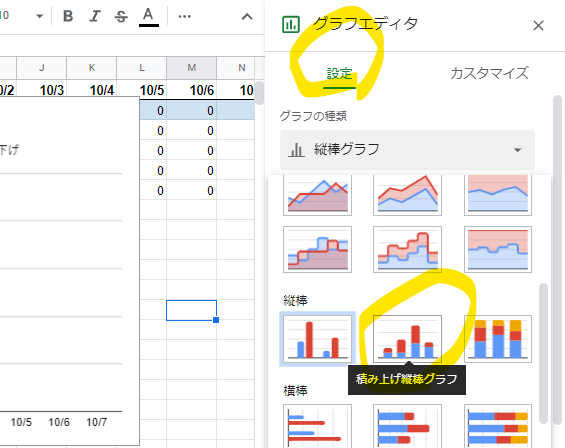Select column J header

click(41, 68)
